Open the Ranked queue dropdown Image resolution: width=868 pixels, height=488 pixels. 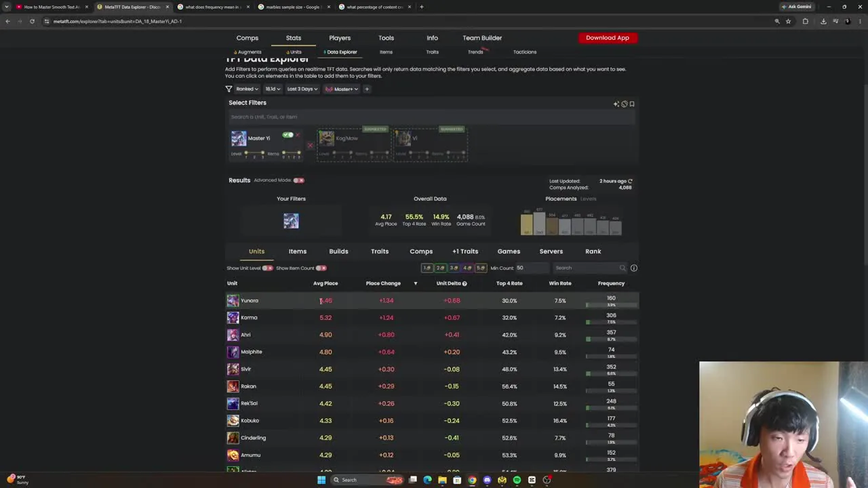coord(247,89)
